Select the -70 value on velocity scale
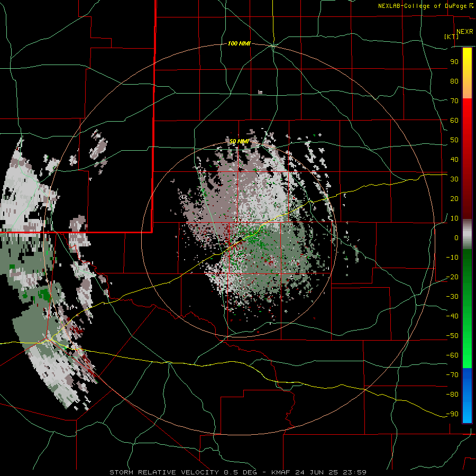The width and height of the screenshot is (476, 476). tap(452, 375)
